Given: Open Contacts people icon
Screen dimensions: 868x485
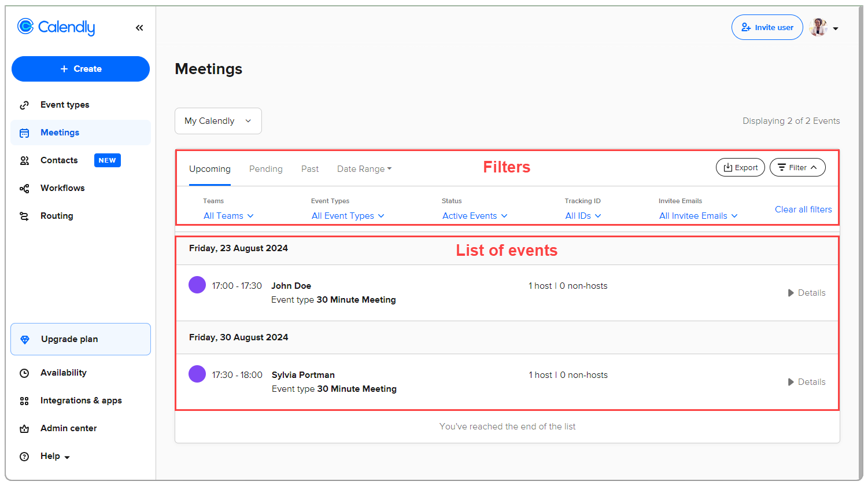Looking at the screenshot, I should (24, 160).
